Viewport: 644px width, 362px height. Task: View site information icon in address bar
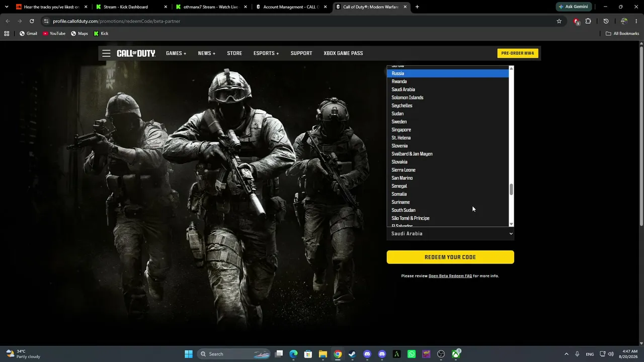[x=46, y=21]
